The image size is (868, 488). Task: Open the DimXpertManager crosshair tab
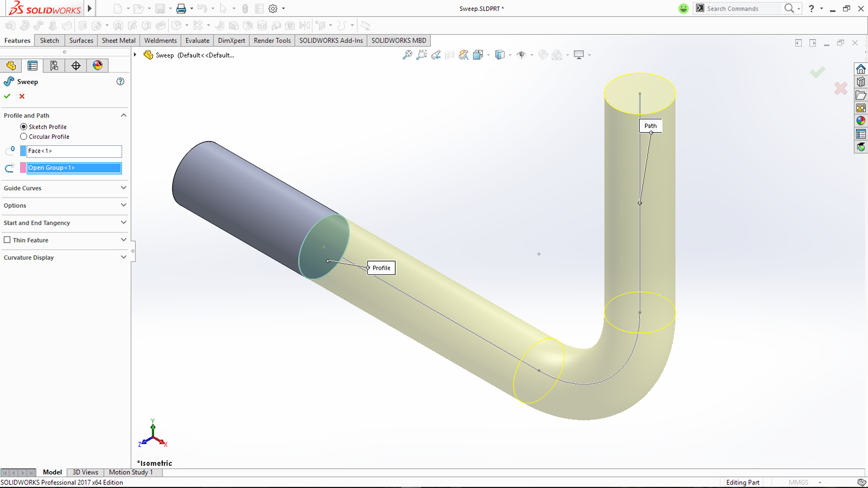tap(76, 66)
